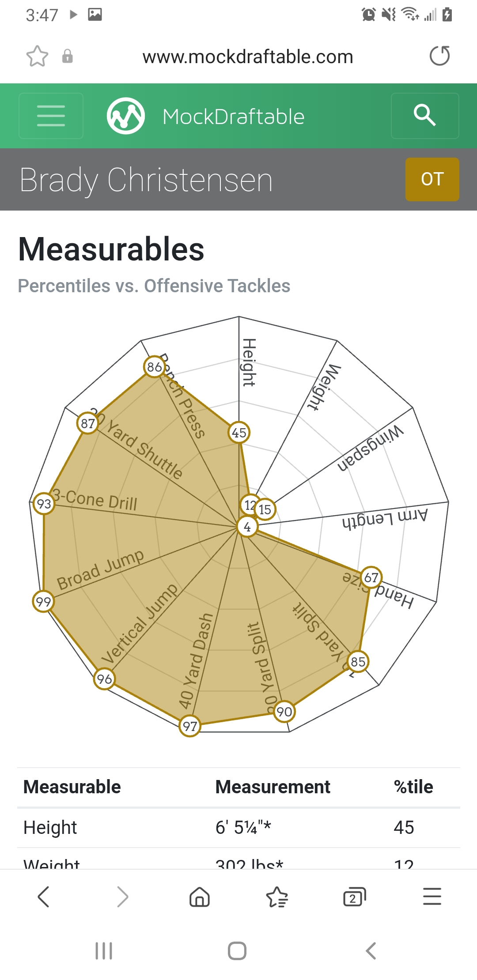
Task: Open the search magnifier button
Action: point(425,116)
